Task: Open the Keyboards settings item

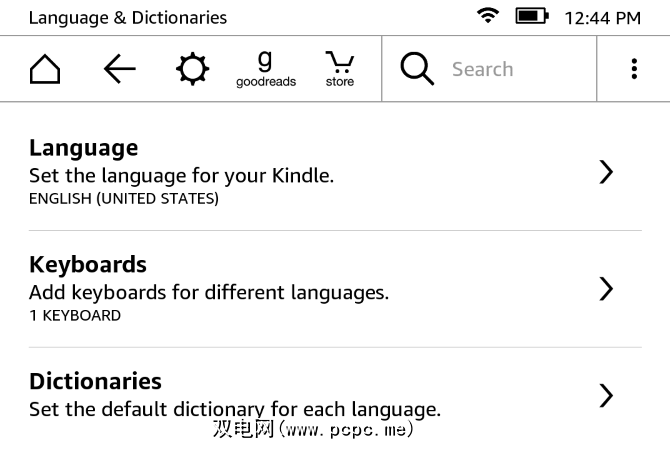Action: point(88,265)
